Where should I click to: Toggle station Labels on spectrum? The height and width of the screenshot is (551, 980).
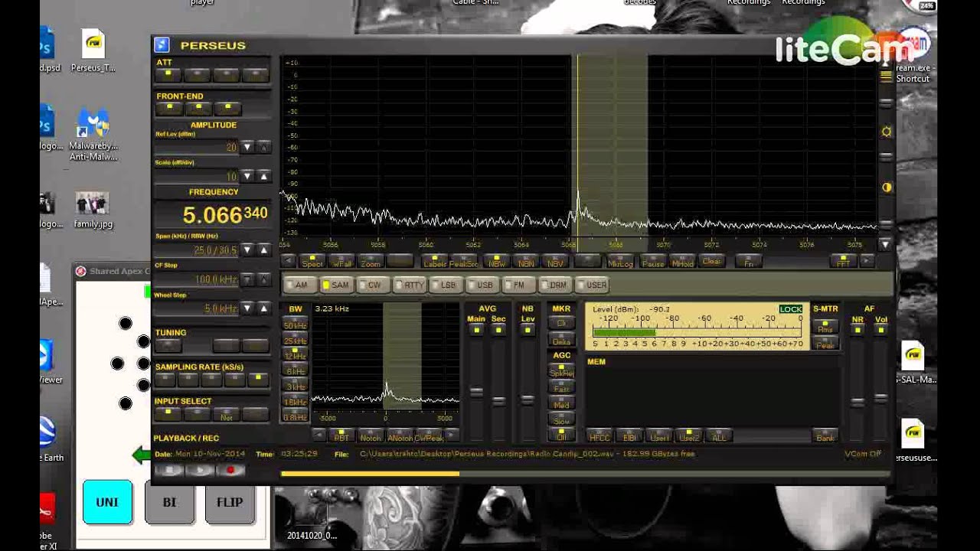pos(435,262)
